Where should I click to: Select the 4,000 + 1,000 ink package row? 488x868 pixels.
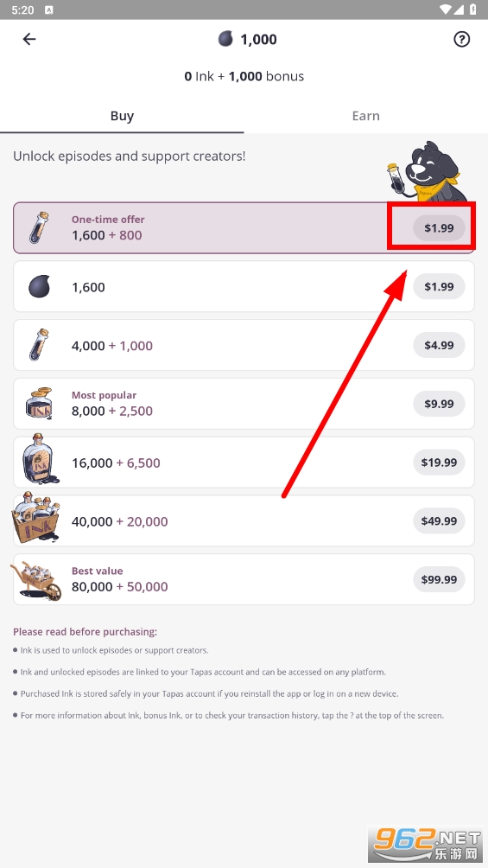[x=244, y=345]
